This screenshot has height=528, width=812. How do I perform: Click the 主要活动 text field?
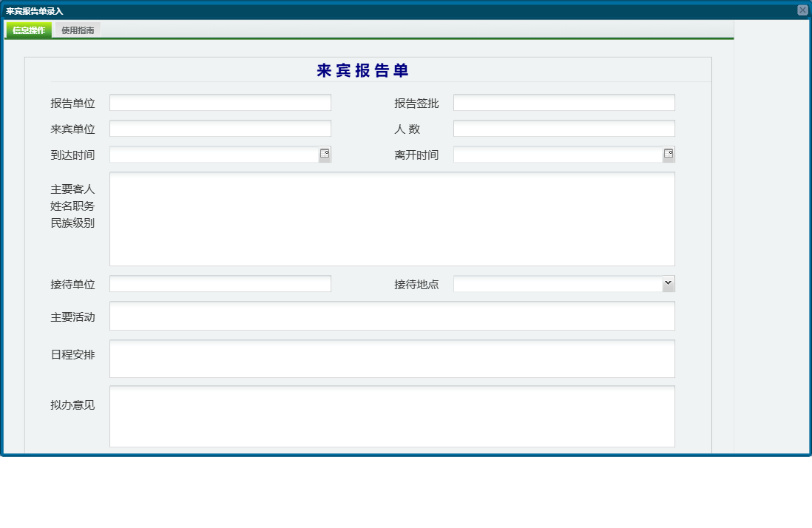[392, 316]
